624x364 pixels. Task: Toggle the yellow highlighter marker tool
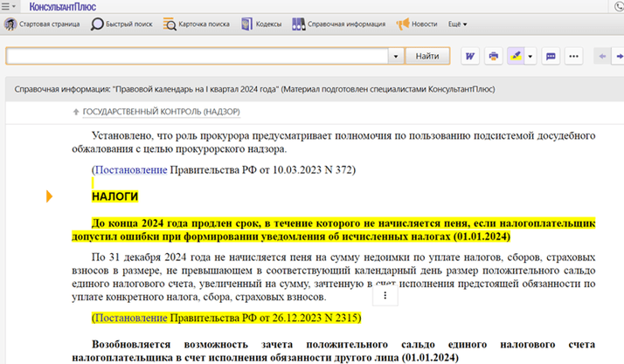[516, 56]
